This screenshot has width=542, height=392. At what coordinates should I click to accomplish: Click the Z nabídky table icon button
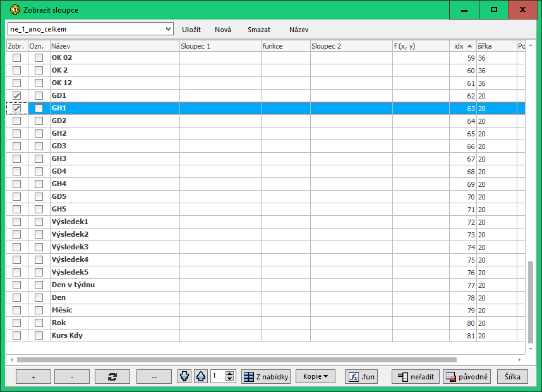[266, 376]
